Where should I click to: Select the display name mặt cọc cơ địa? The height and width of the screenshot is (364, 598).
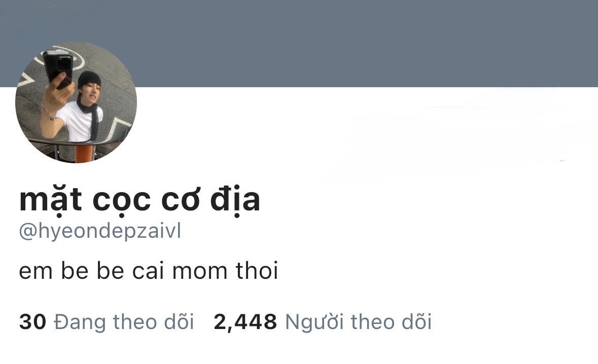(x=139, y=200)
